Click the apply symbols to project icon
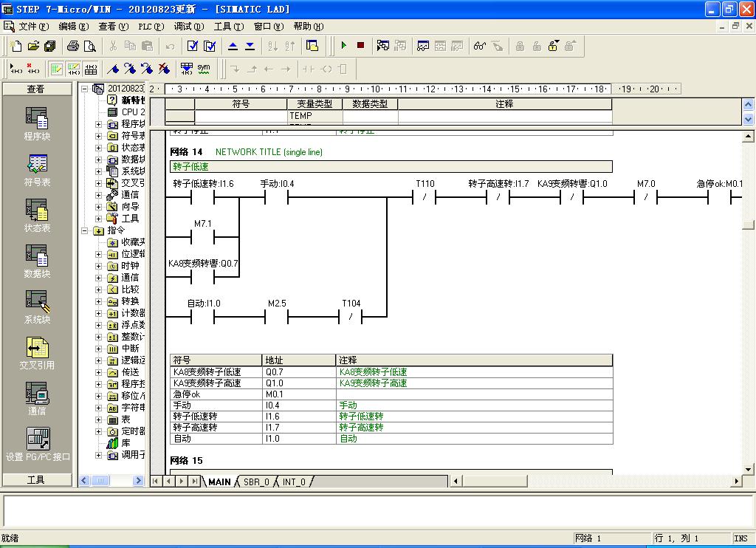This screenshot has height=548, width=756. click(187, 69)
